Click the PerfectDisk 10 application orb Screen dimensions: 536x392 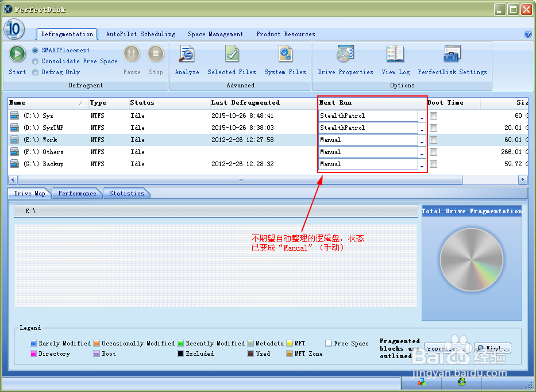(14, 29)
